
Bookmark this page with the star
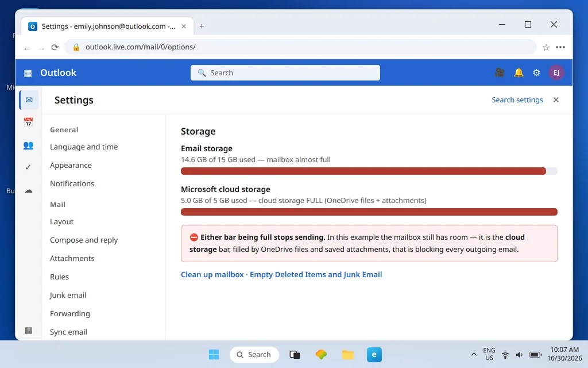546,47
